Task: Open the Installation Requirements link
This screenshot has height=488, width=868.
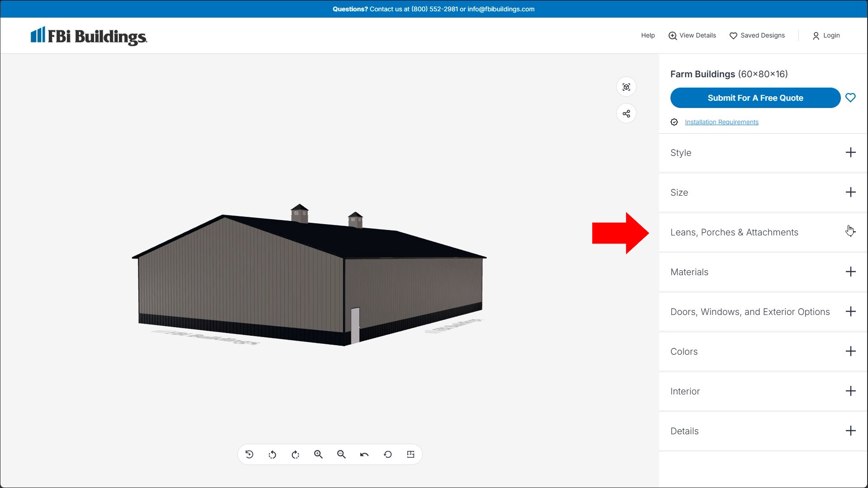Action: pos(722,122)
